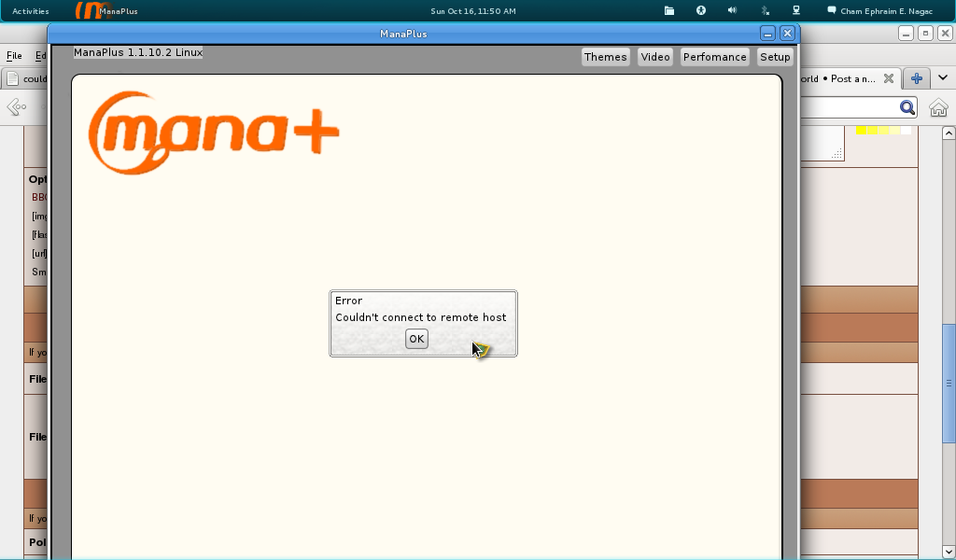Image resolution: width=956 pixels, height=560 pixels.
Task: Open the Cham Ephraim E. Nagac user menu
Action: tap(887, 11)
